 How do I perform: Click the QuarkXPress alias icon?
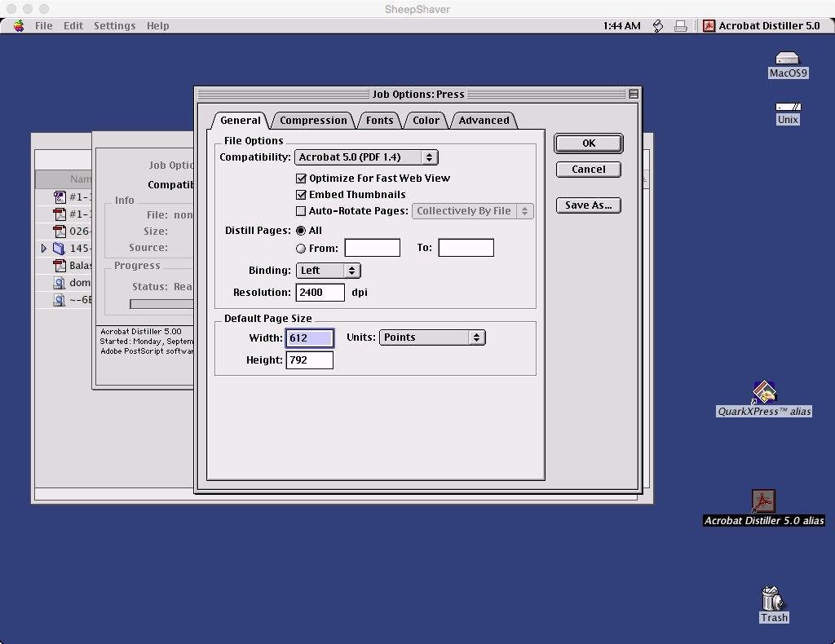tap(764, 393)
